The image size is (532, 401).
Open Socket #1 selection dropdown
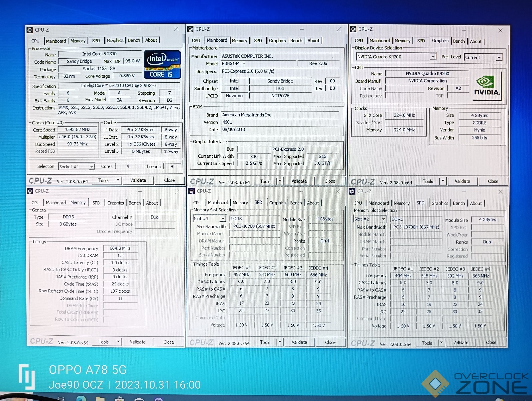(x=91, y=167)
